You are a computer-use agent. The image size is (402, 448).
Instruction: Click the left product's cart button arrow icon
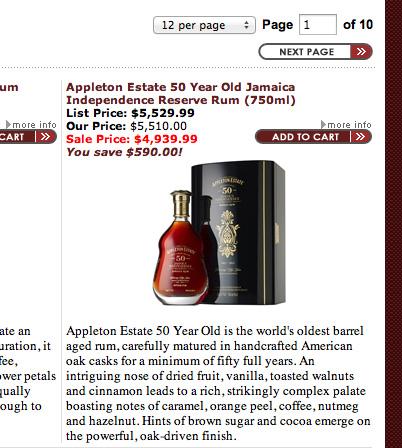pyautogui.click(x=46, y=137)
